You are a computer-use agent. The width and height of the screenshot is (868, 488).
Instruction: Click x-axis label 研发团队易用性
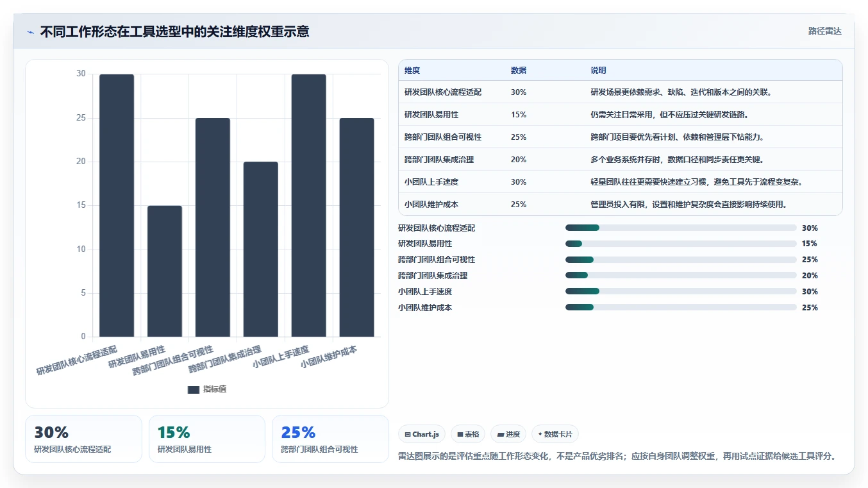coord(137,357)
